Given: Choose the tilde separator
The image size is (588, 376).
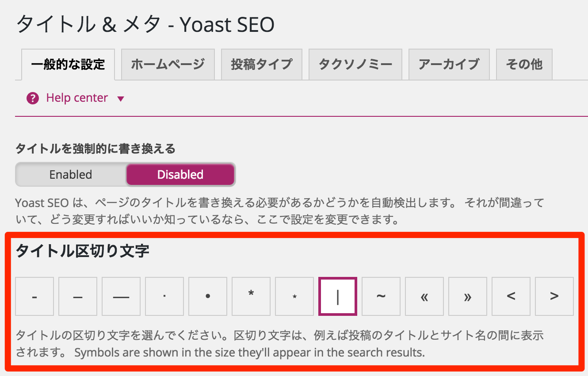Looking at the screenshot, I should coord(381,296).
